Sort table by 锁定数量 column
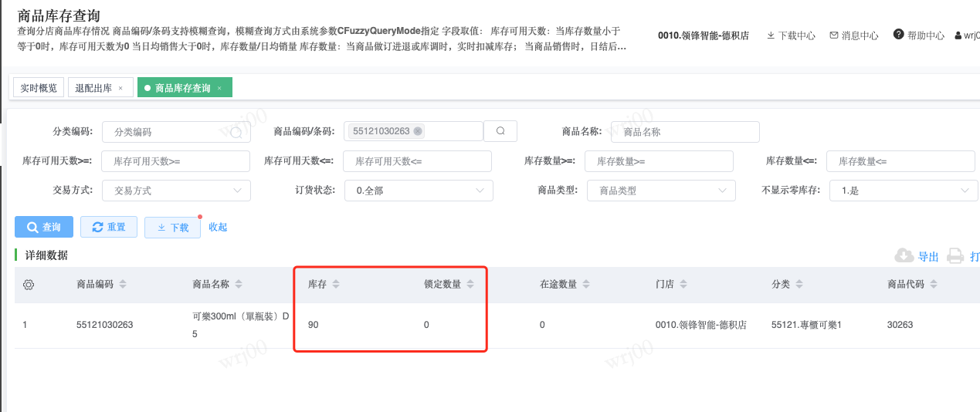980x412 pixels. pos(470,285)
